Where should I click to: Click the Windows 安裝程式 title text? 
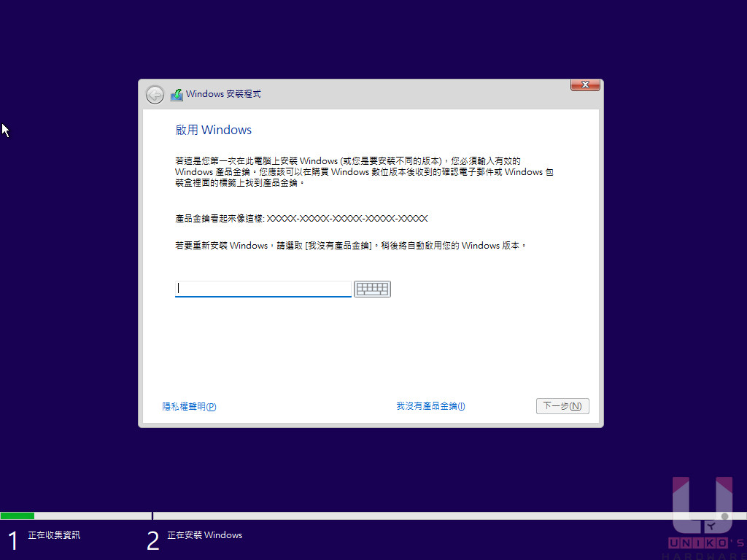(223, 94)
